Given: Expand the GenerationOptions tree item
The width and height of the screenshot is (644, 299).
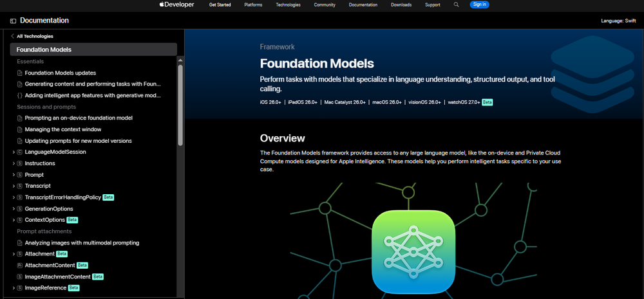Looking at the screenshot, I should click(x=14, y=209).
